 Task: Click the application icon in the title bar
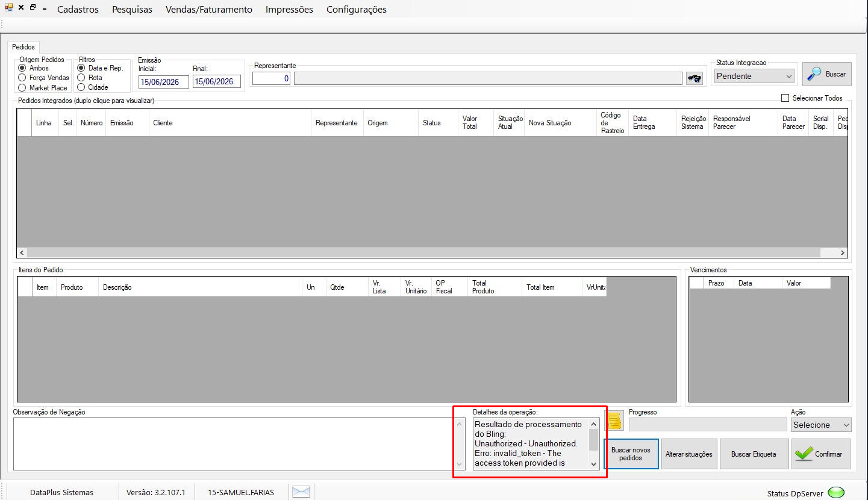(x=8, y=8)
